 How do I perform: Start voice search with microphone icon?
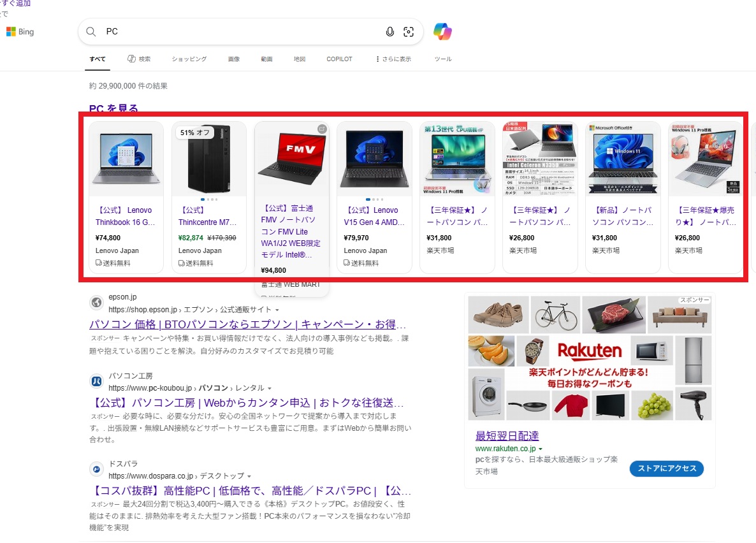[389, 32]
